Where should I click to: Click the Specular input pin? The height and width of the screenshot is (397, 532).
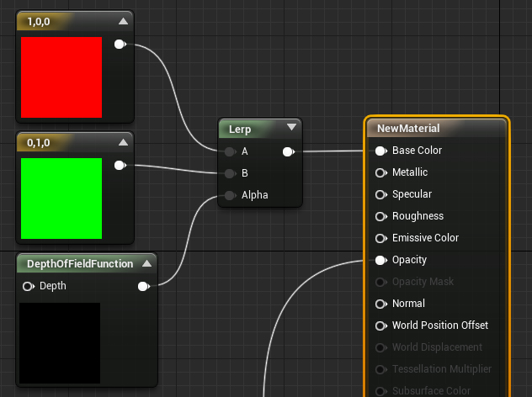coord(381,194)
